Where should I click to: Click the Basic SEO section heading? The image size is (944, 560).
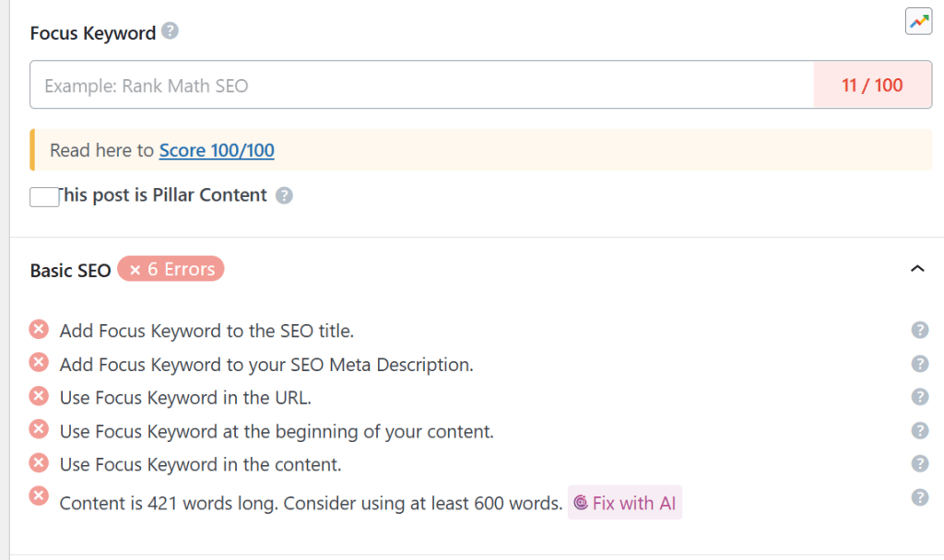pos(70,270)
